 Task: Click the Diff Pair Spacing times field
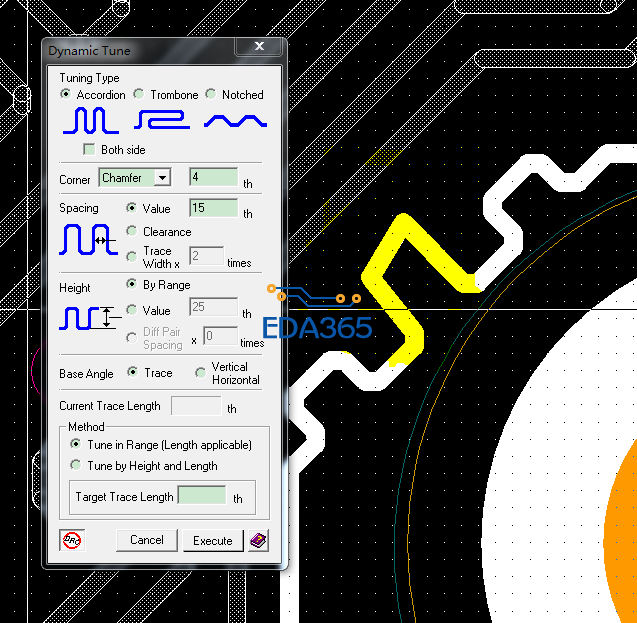[221, 336]
